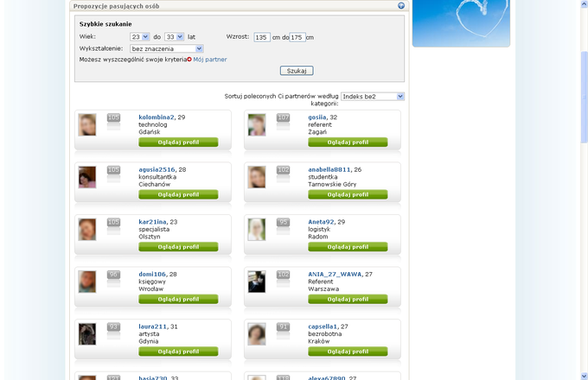Image resolution: width=588 pixels, height=380 pixels.
Task: Click Oglądaj profil for ANIA_27_WAWA
Action: click(348, 300)
